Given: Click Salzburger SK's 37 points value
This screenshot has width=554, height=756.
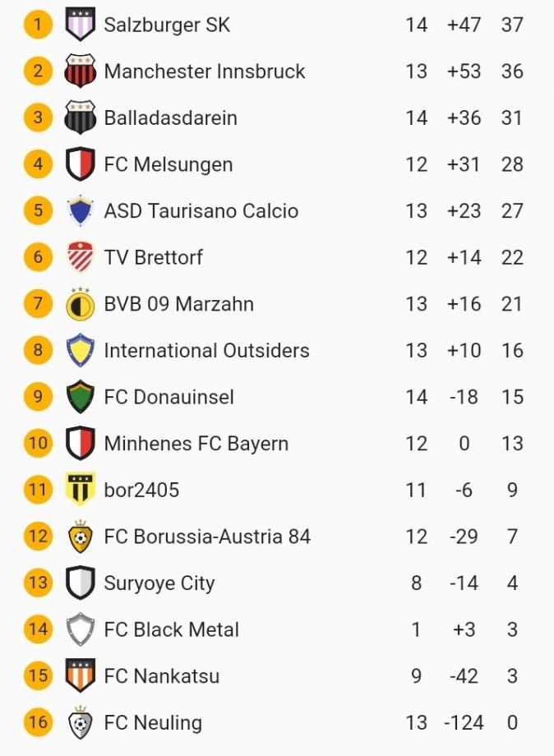Looking at the screenshot, I should pyautogui.click(x=512, y=25).
